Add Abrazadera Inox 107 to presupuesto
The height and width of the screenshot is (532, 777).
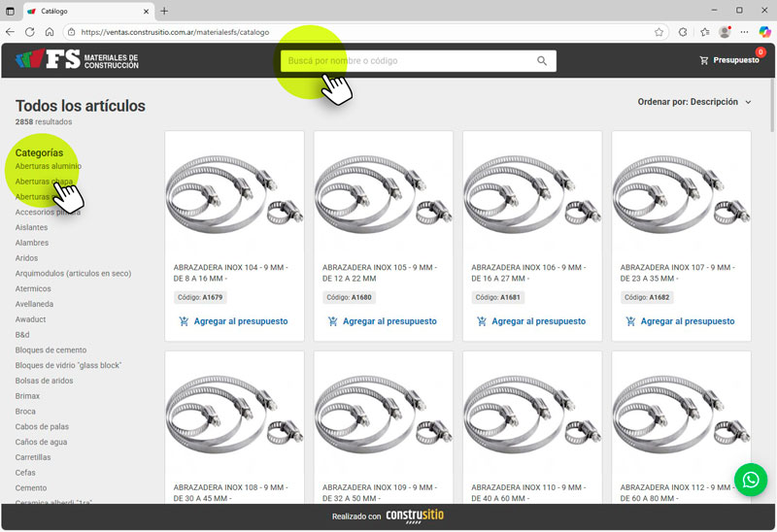click(x=681, y=321)
